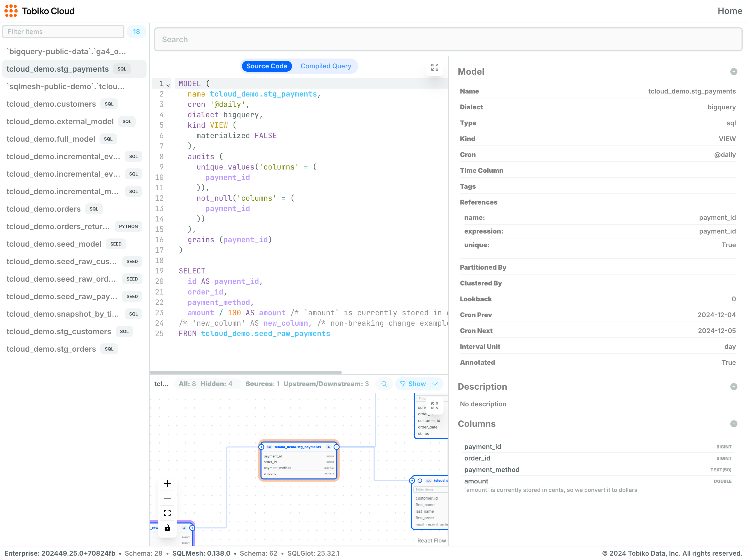The width and height of the screenshot is (747, 560).
Task: Open tcloud_demo.orders model
Action: 74,209
